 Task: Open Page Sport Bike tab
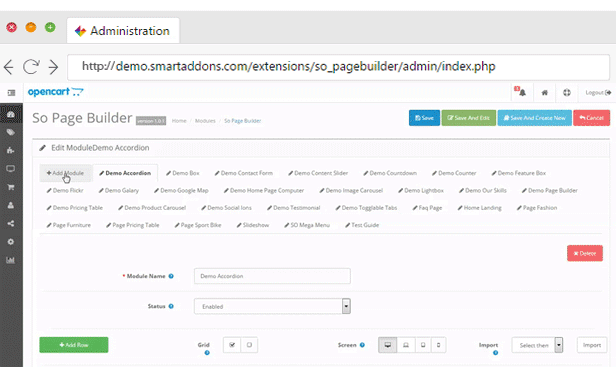point(198,225)
